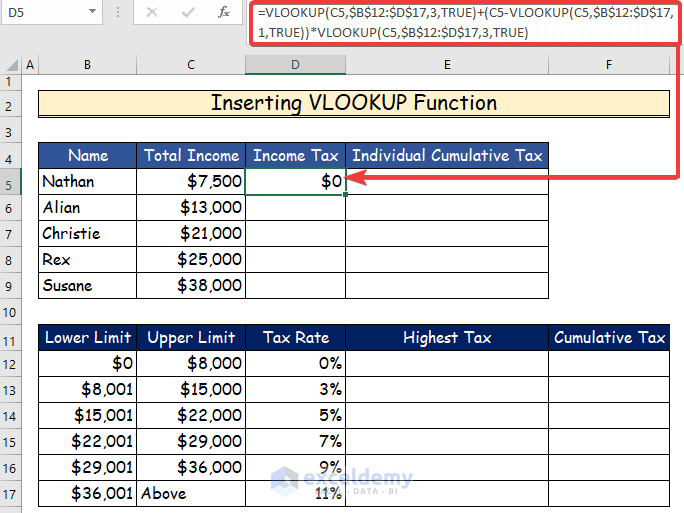Select the cell containing Nathan
Screen dimensions: 684x513
pos(87,181)
